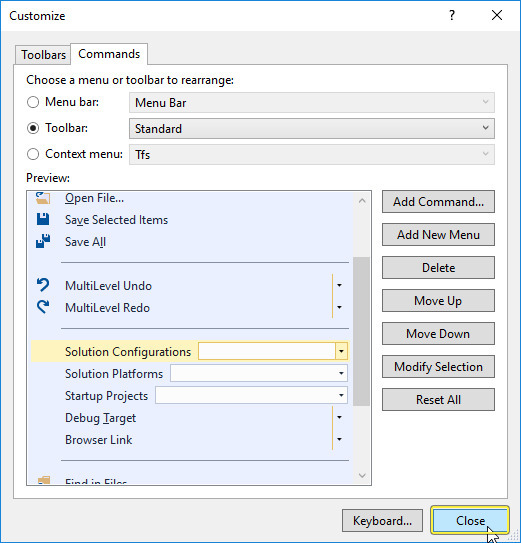Screen dimensions: 521x543
Task: Click the Save Selected Items floppy icon
Action: (x=43, y=220)
